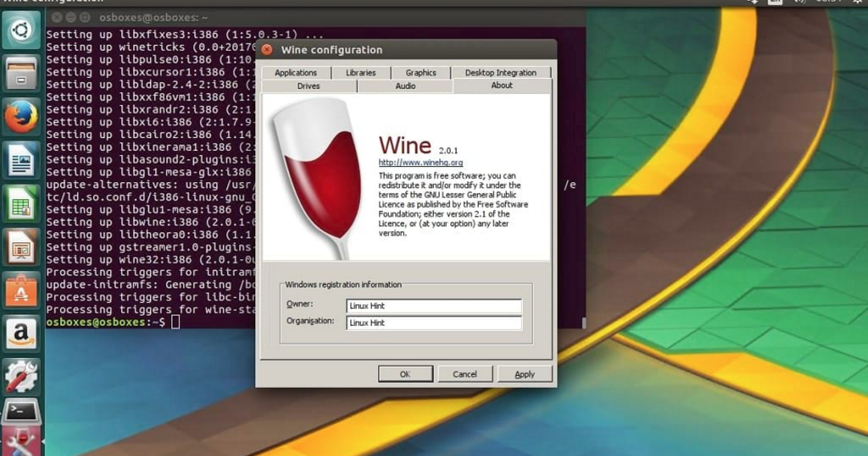Click the 'Windows registration information' label
Image resolution: width=868 pixels, height=456 pixels.
point(343,284)
